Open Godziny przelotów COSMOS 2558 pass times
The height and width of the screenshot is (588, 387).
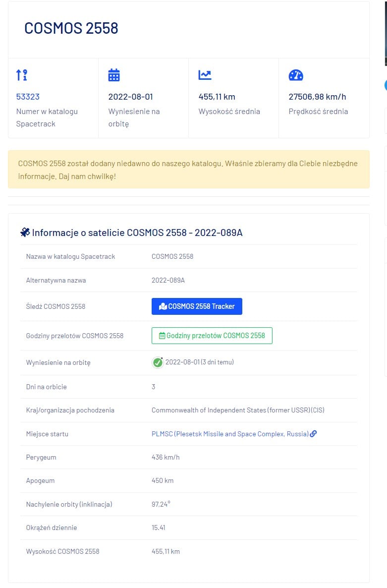[x=212, y=336]
